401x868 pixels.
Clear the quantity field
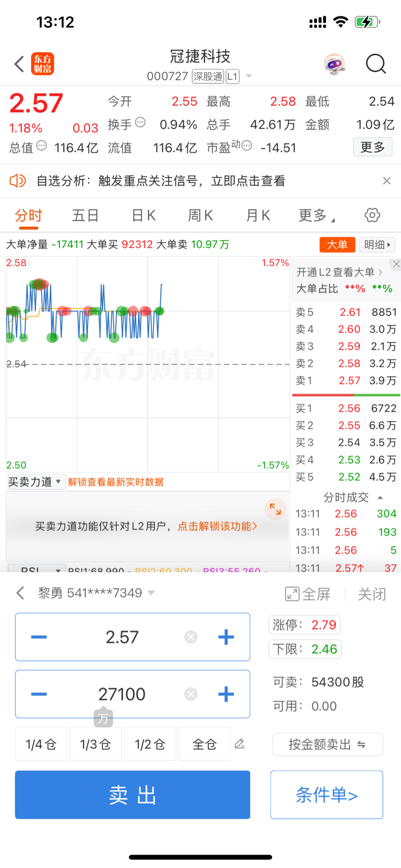(191, 694)
